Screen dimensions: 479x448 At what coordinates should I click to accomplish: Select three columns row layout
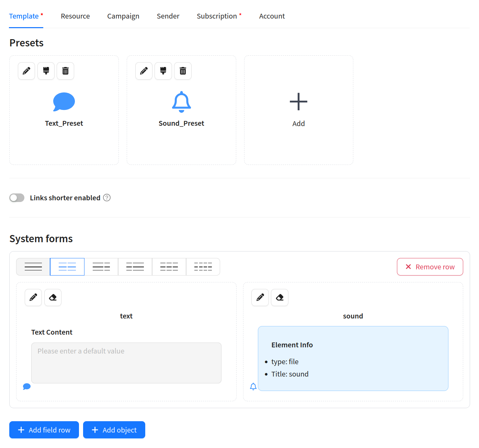(x=169, y=267)
